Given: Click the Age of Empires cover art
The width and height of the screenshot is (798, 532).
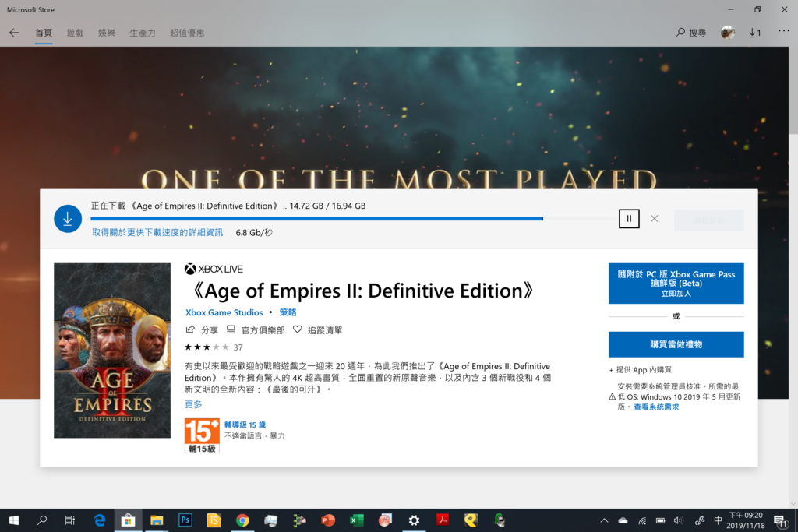Looking at the screenshot, I should pos(112,351).
